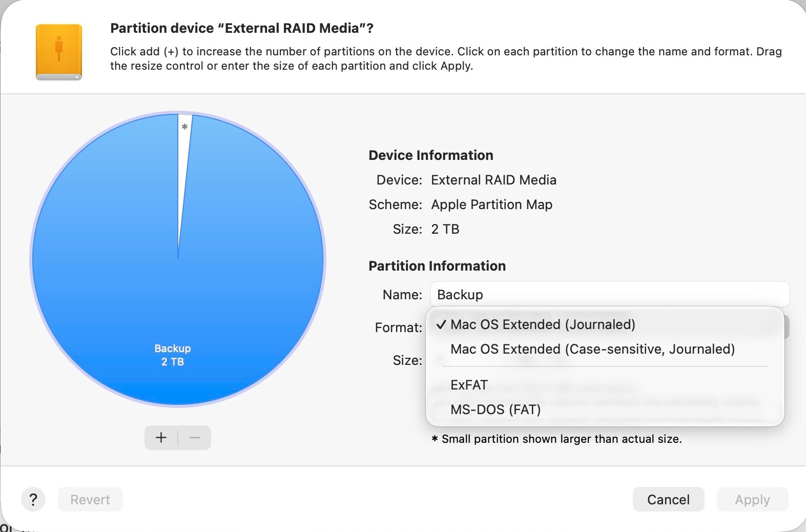806x532 pixels.
Task: Click the External RAID Media device name text
Action: pos(493,180)
